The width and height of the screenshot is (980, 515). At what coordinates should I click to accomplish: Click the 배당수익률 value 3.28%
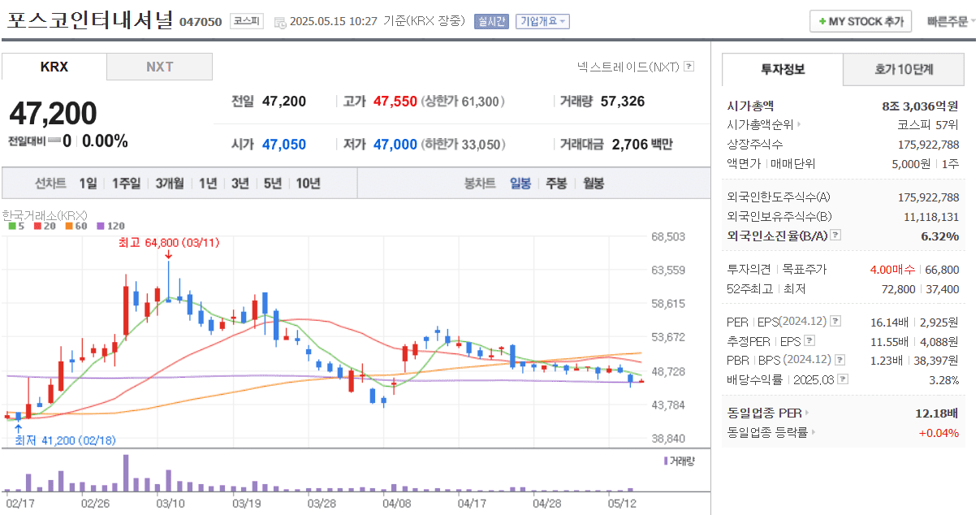tap(943, 380)
